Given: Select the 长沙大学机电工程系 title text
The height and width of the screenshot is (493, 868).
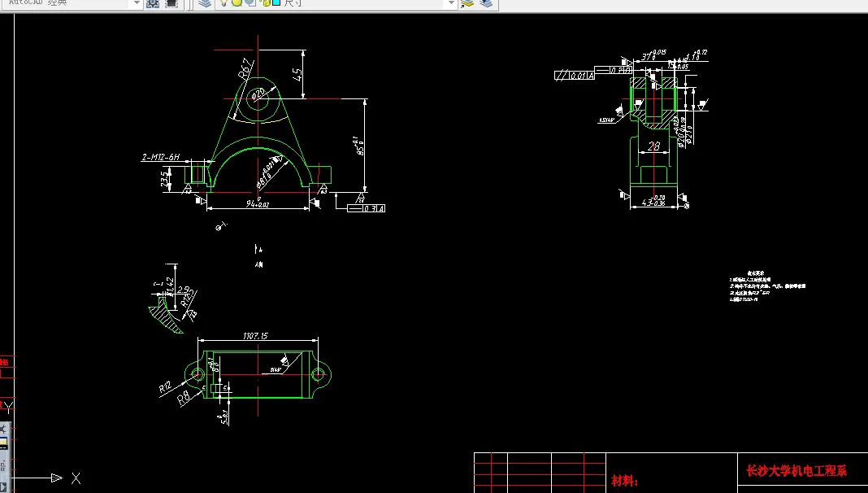Looking at the screenshot, I should [x=796, y=471].
